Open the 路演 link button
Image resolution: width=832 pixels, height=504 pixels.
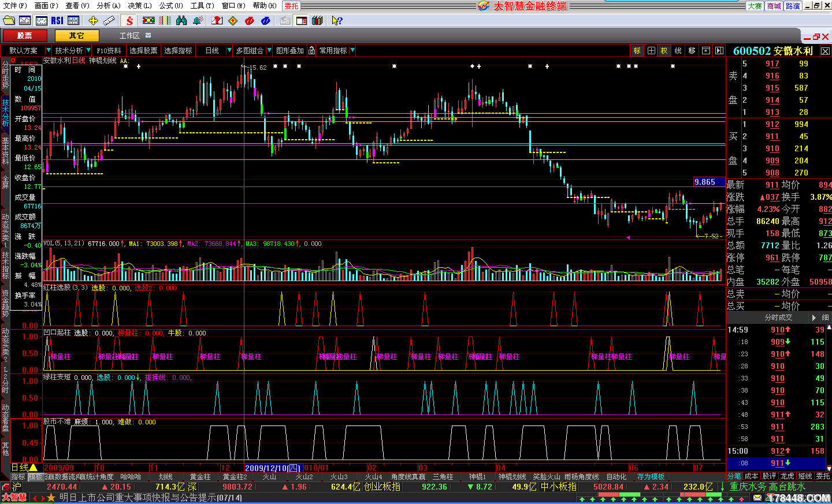coord(793,6)
